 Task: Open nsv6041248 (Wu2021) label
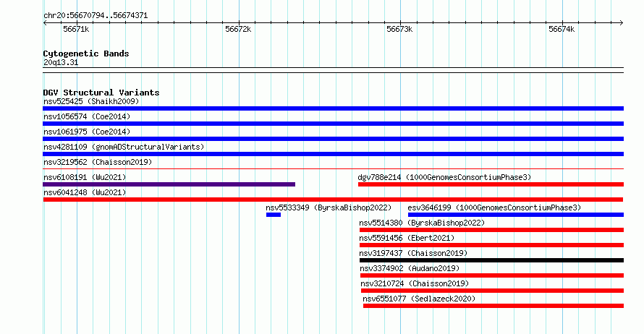(85, 192)
